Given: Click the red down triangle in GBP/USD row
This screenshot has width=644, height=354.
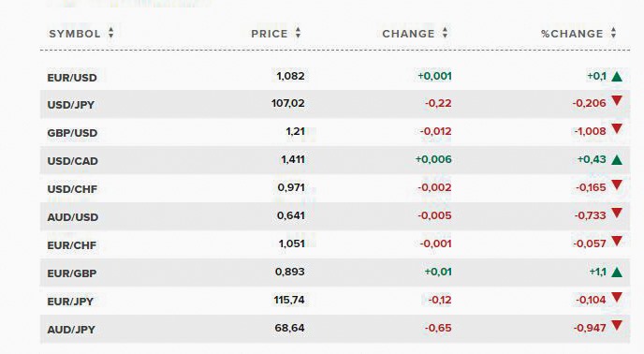Looking at the screenshot, I should (617, 129).
